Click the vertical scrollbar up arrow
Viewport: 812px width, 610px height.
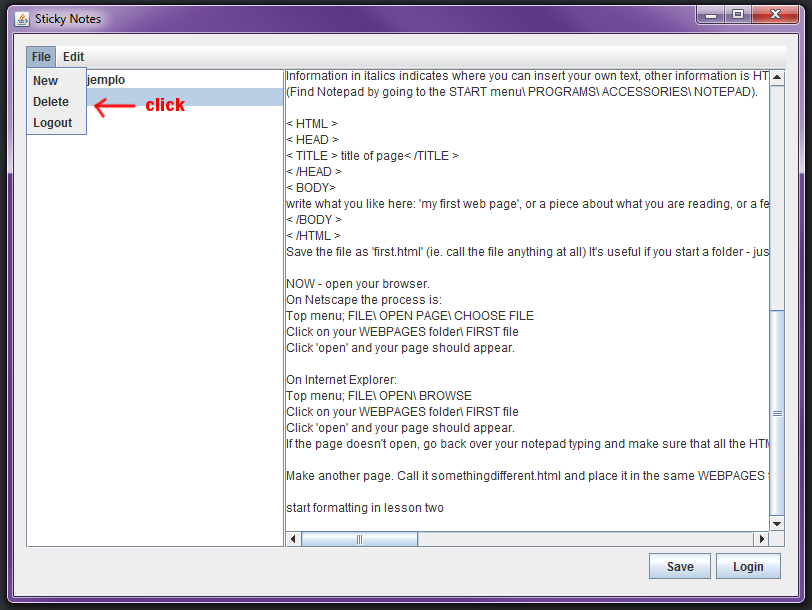[x=777, y=78]
